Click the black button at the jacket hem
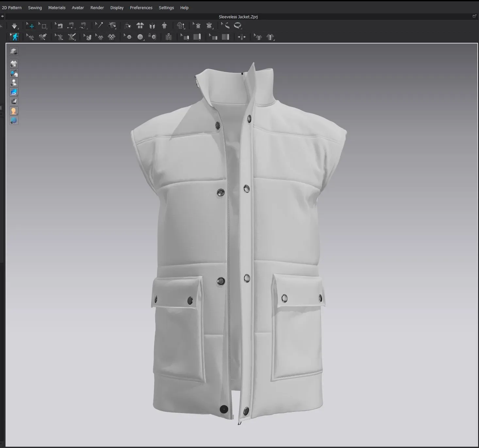Image resolution: width=479 pixels, height=448 pixels. tap(224, 409)
